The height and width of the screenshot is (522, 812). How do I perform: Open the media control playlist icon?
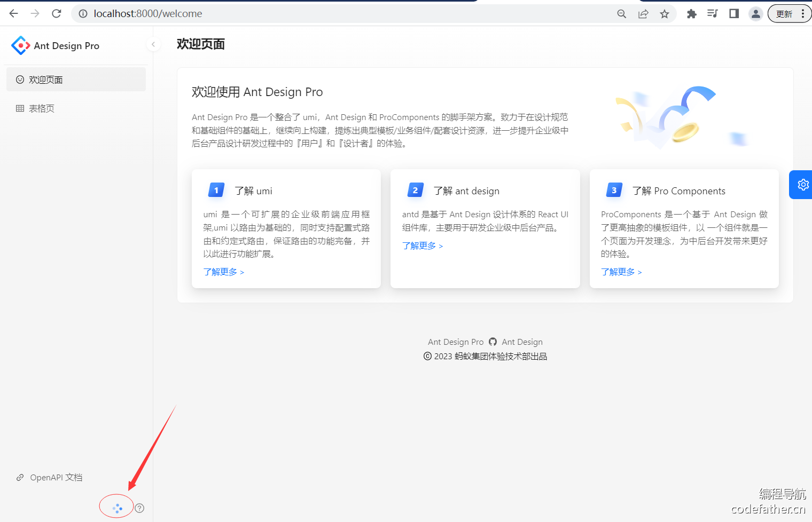(x=713, y=14)
